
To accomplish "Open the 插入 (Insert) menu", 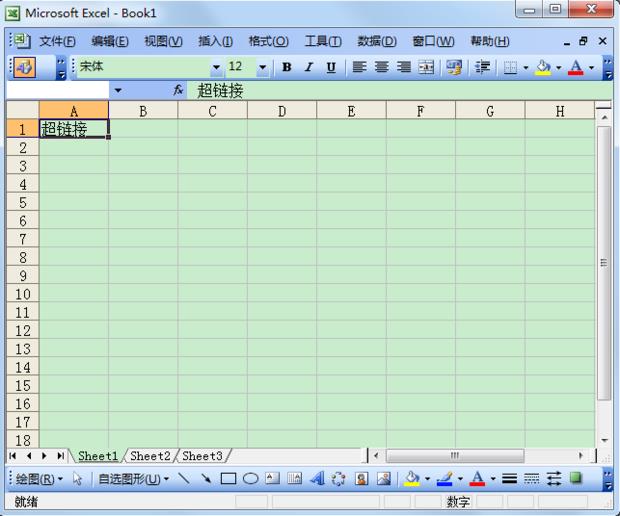I will (x=215, y=41).
